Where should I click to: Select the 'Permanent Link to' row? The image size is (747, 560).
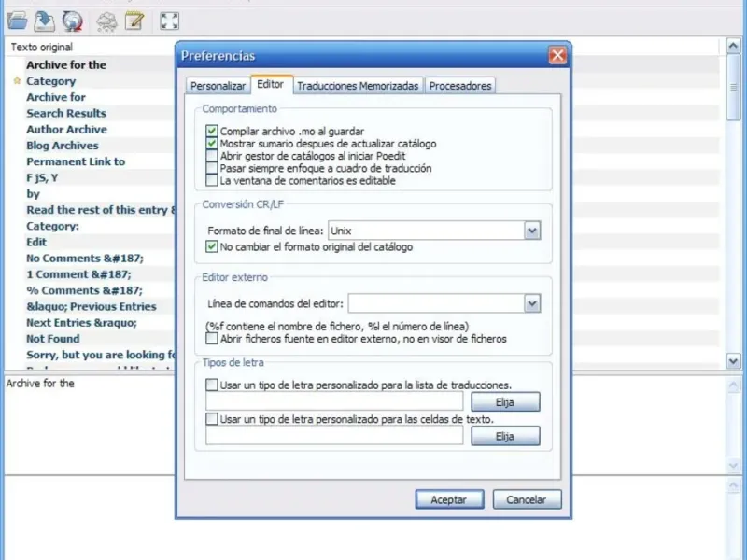76,161
